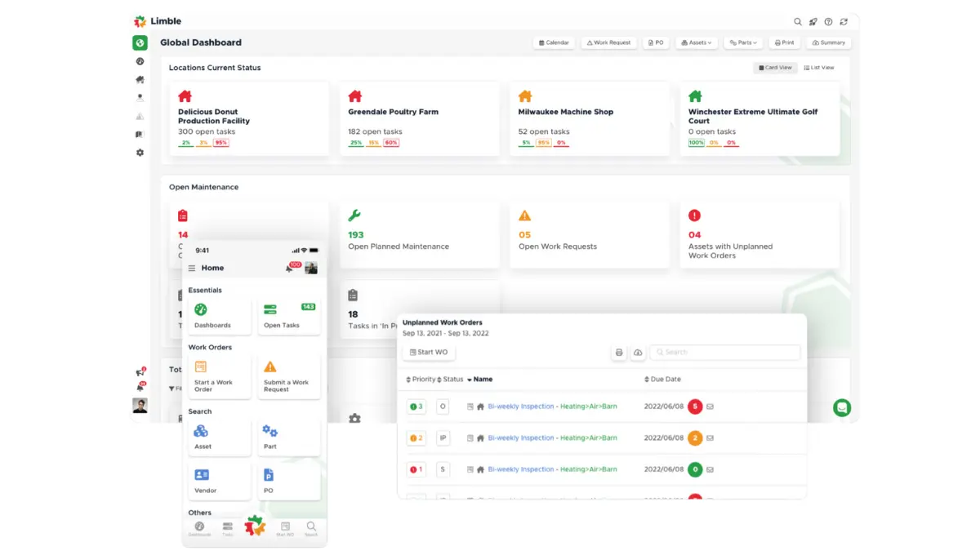This screenshot has width=980, height=551.
Task: Switch to Card View
Action: [x=775, y=68]
